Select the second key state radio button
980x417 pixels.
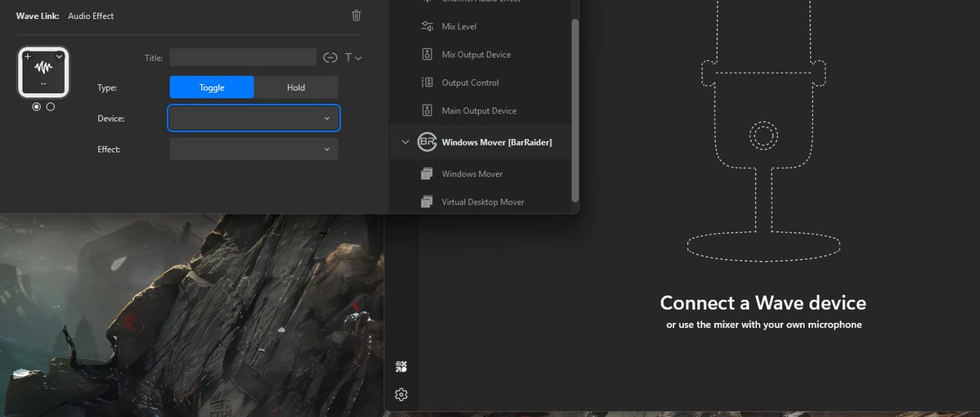coord(51,107)
